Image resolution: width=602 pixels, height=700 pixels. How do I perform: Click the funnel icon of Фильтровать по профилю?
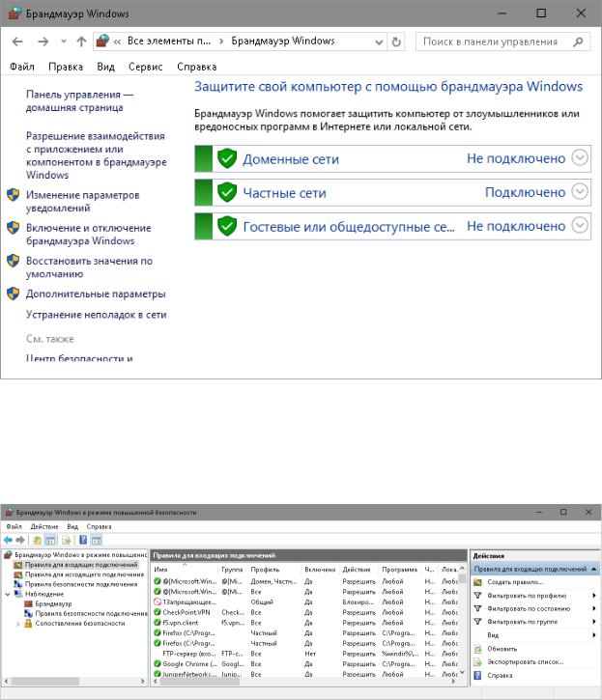pyautogui.click(x=477, y=596)
